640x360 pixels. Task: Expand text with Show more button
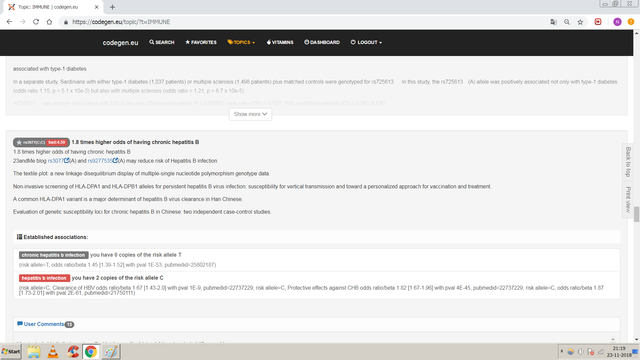[250, 114]
